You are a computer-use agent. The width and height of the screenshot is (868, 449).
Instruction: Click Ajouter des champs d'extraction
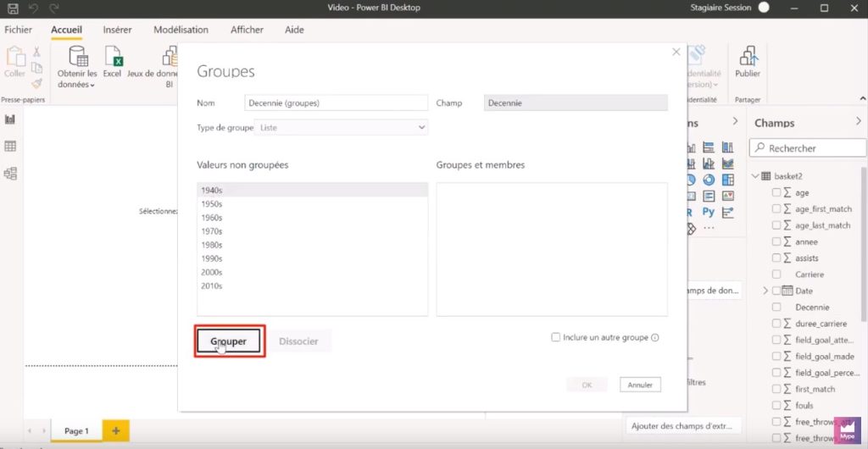[x=686, y=426]
